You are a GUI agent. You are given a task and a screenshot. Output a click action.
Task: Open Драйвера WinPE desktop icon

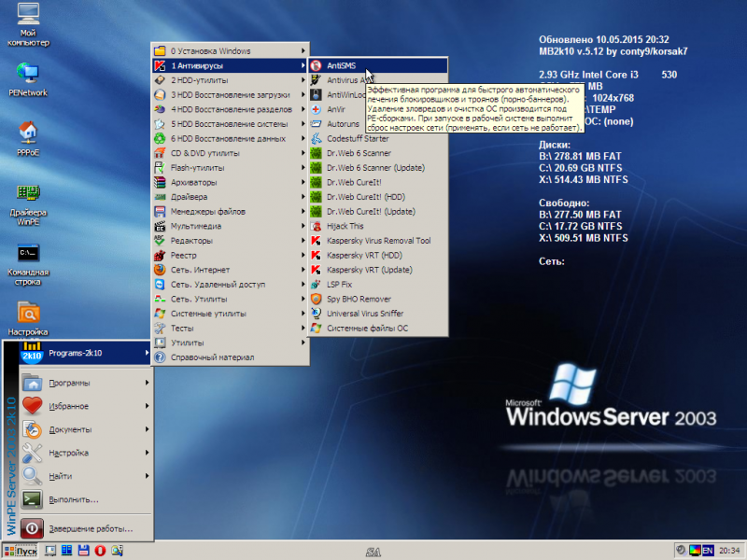pos(28,204)
